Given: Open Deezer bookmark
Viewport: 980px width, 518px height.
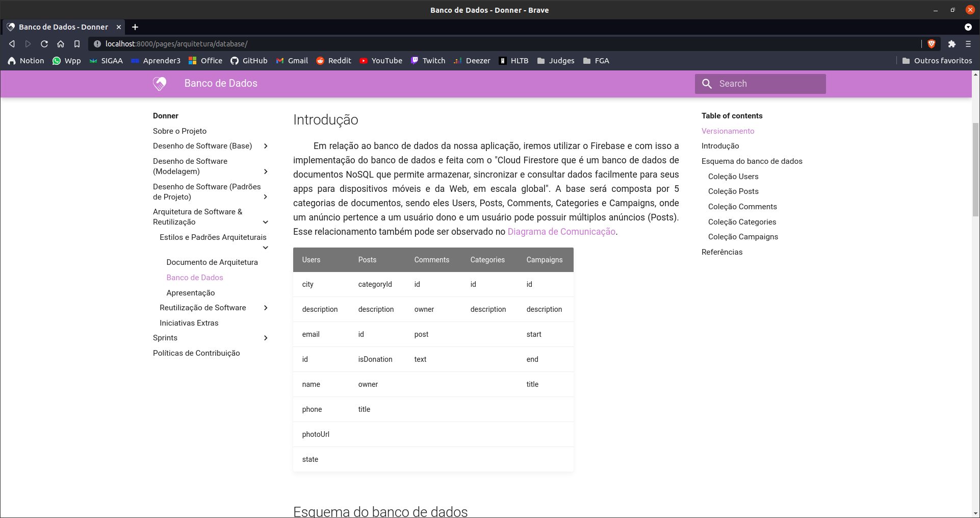Looking at the screenshot, I should (472, 61).
